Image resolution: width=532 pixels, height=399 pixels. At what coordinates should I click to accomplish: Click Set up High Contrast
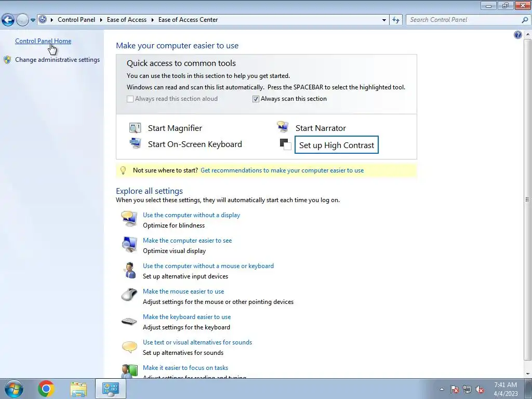(337, 145)
